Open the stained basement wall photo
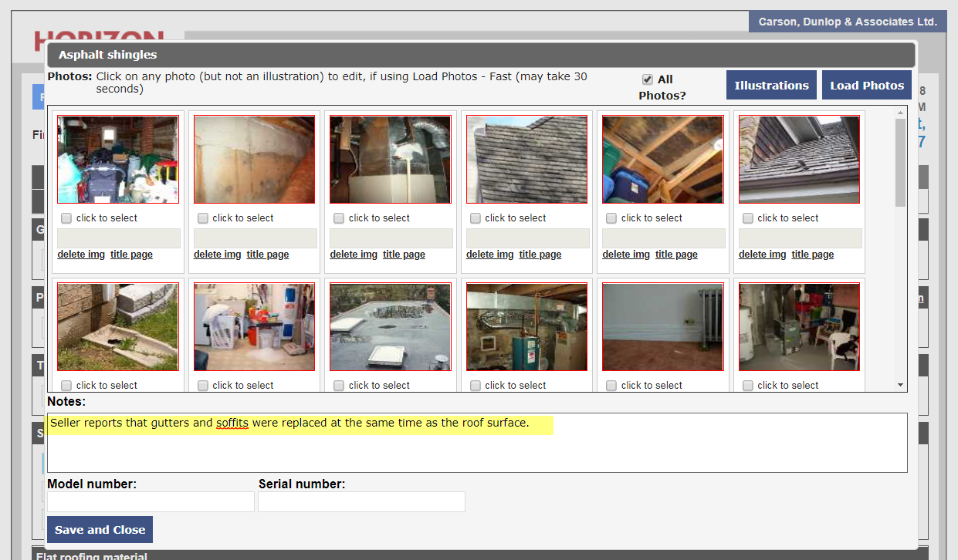958x560 pixels. point(254,160)
